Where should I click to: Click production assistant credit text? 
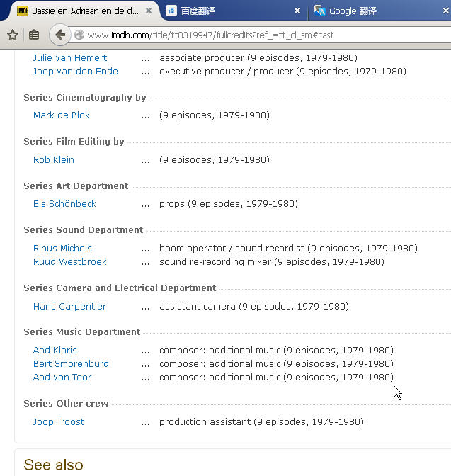pos(261,421)
